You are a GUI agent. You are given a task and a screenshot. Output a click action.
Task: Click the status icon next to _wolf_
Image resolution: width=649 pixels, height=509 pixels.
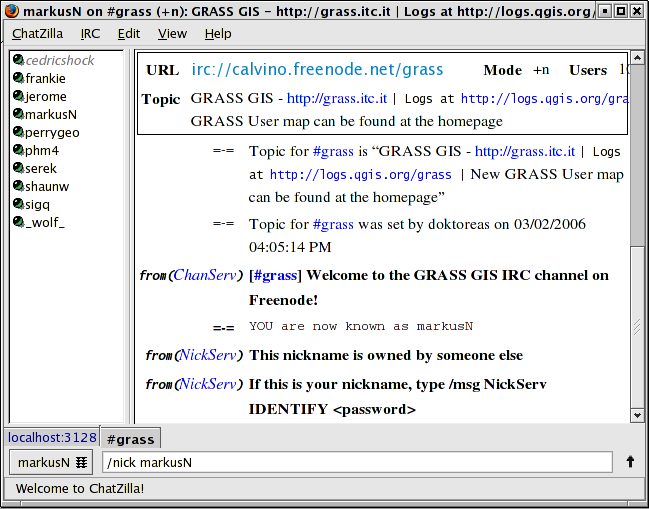tap(19, 222)
